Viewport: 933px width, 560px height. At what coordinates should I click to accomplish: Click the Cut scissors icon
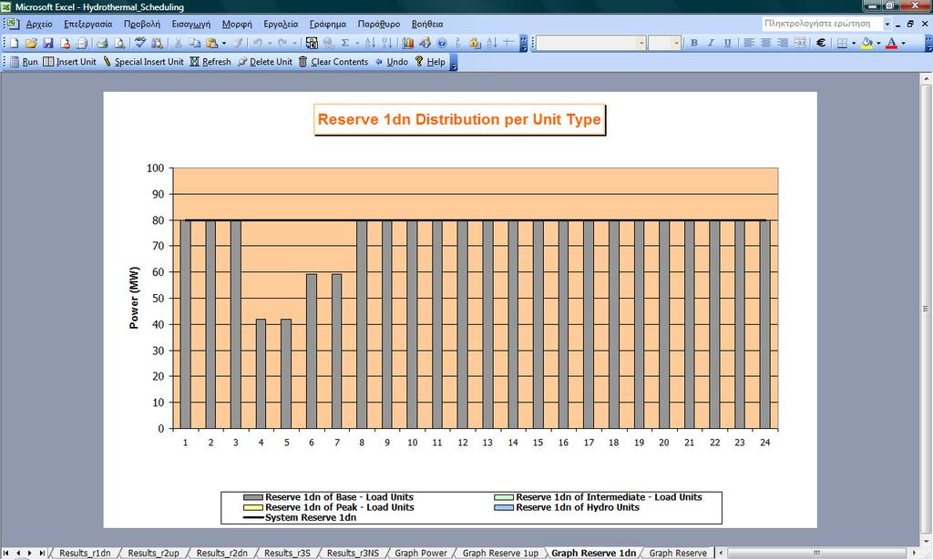click(178, 43)
